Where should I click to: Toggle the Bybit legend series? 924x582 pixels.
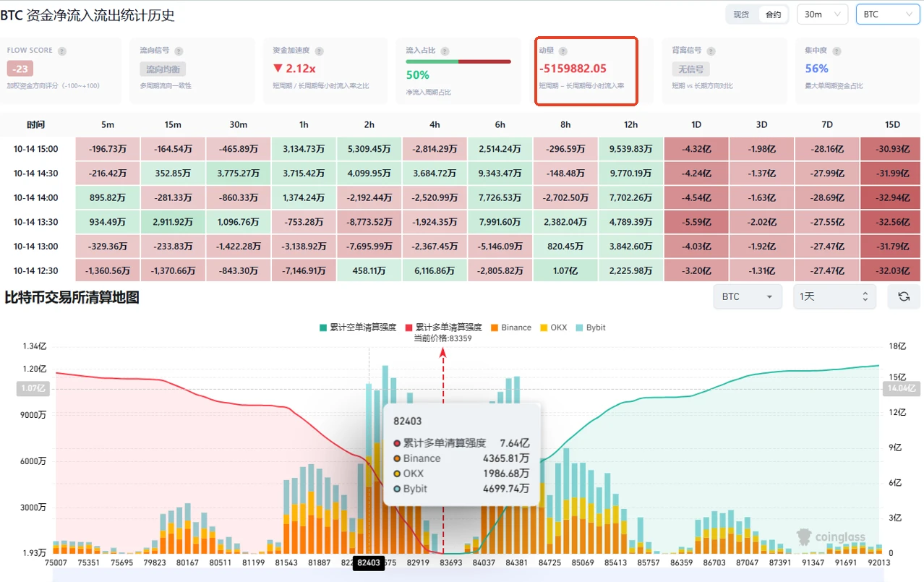tap(591, 328)
